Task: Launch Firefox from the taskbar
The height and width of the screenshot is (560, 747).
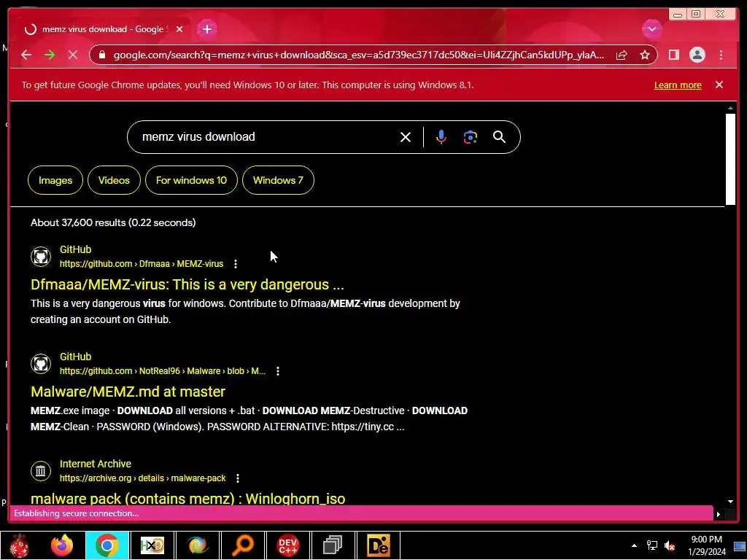Action: click(x=63, y=545)
